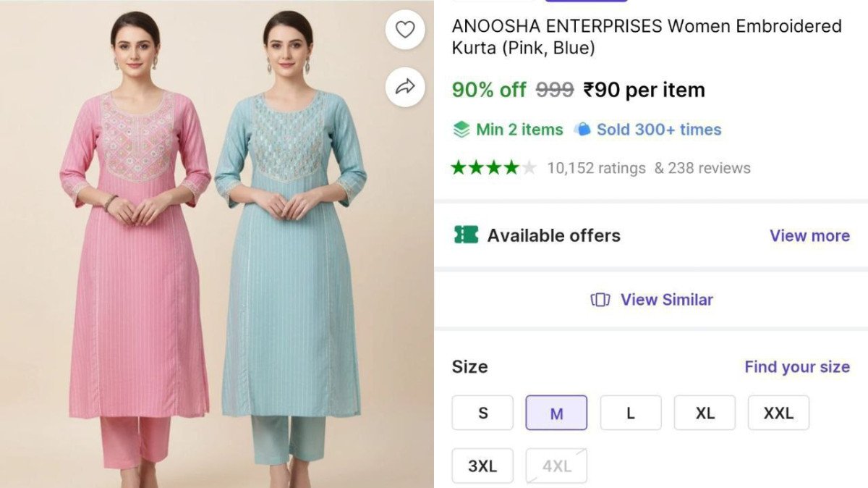Click the Min 2 items stack icon
Screen dimensions: 868x488
tap(461, 130)
